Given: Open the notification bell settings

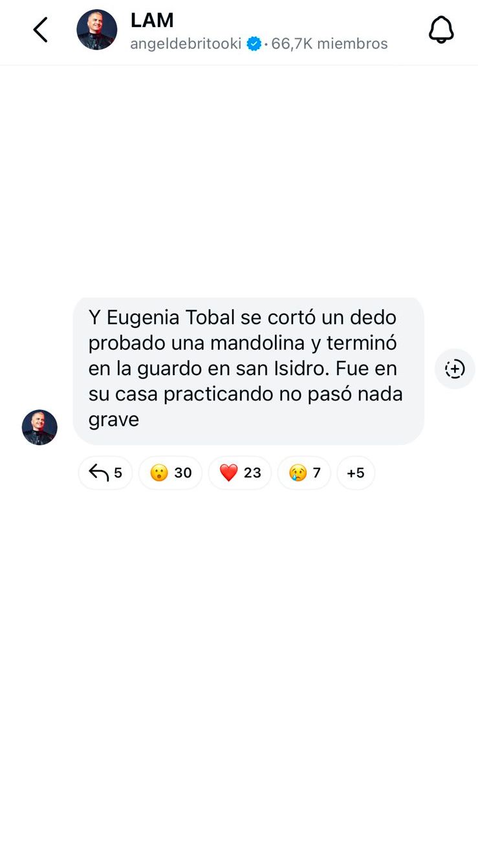Looking at the screenshot, I should tap(441, 30).
